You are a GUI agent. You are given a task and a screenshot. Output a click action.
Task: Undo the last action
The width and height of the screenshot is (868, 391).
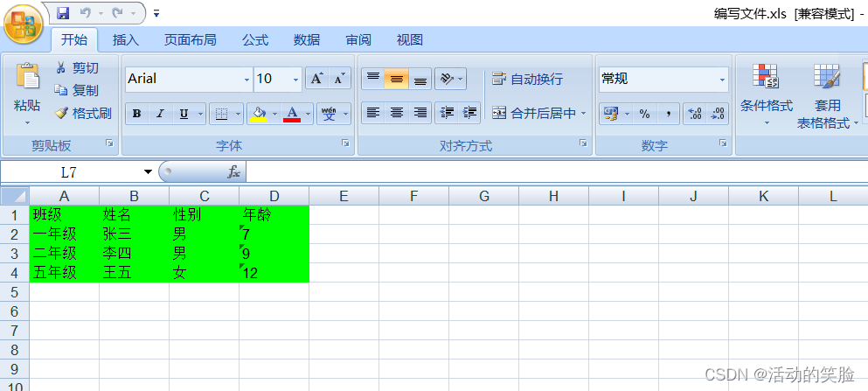[x=86, y=13]
